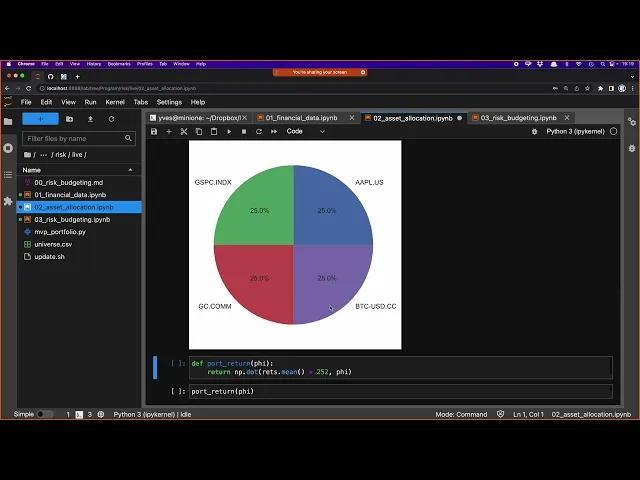640x480 pixels.
Task: Stop screen sharing from the orange banner
Action: coord(363,72)
